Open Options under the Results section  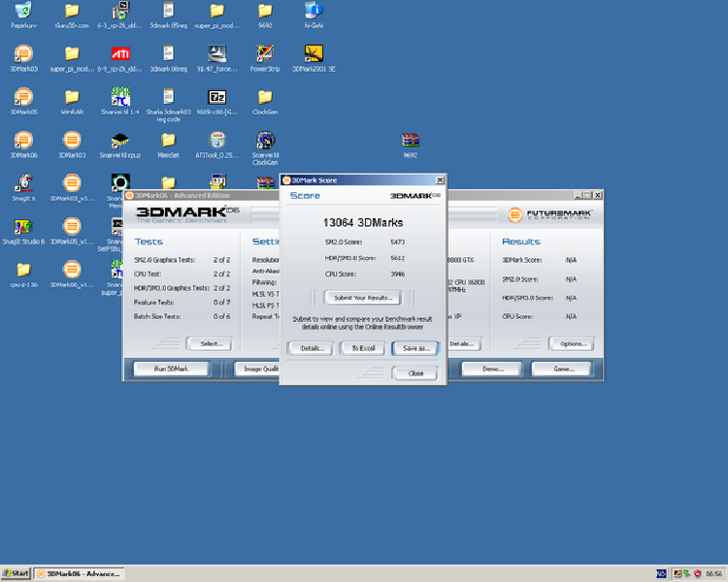(573, 344)
